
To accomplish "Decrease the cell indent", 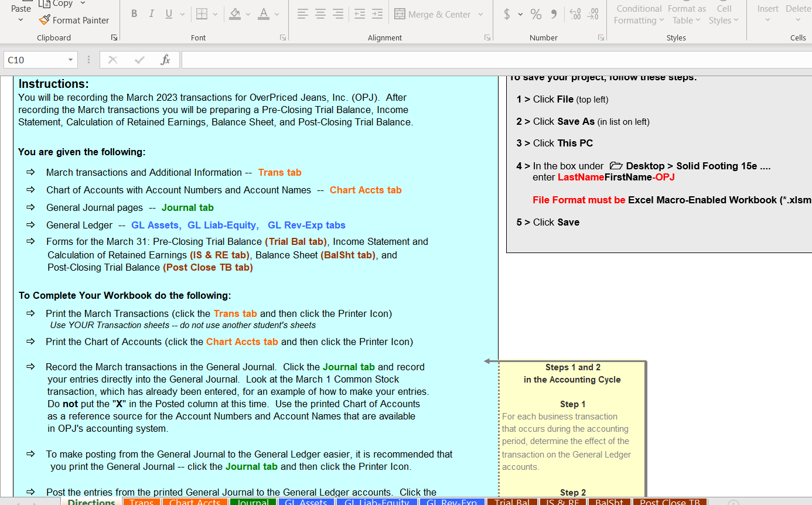I will click(x=360, y=13).
